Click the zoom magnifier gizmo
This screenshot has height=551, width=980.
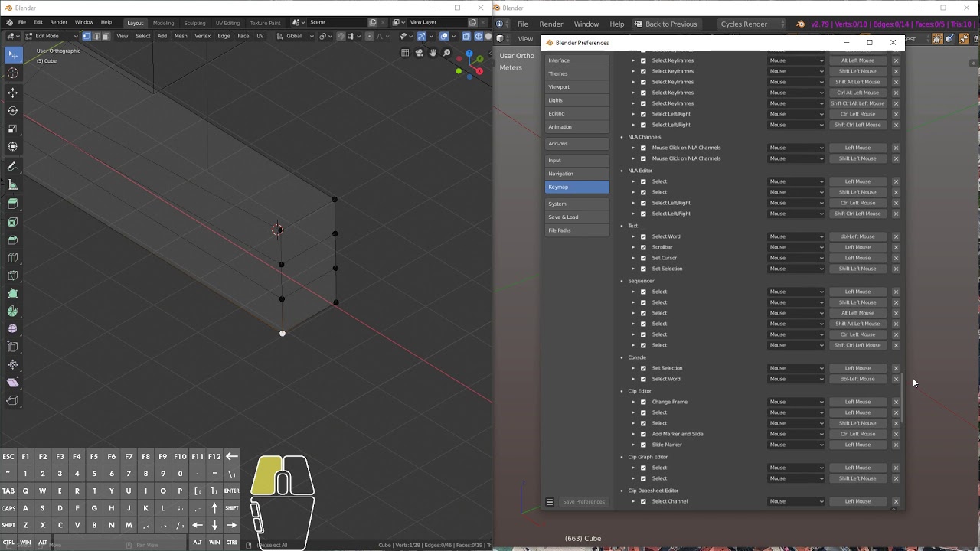coord(446,53)
